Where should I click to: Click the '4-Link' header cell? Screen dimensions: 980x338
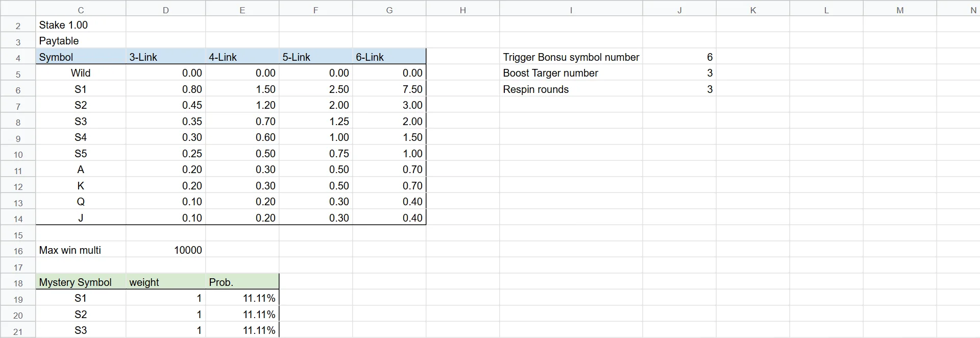click(242, 57)
